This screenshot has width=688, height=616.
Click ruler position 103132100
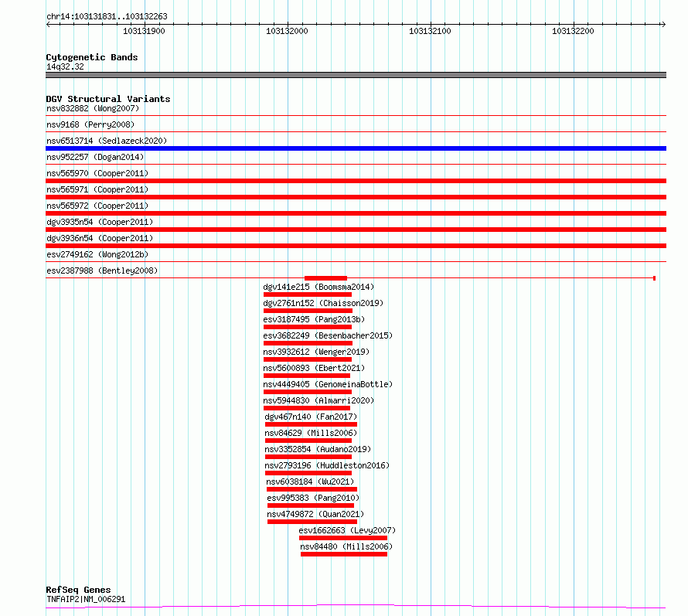[430, 31]
